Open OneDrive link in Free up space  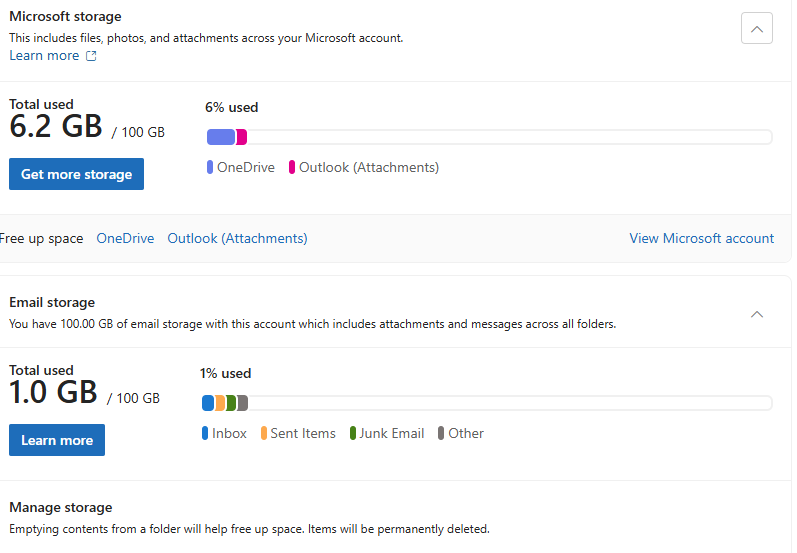coord(125,238)
